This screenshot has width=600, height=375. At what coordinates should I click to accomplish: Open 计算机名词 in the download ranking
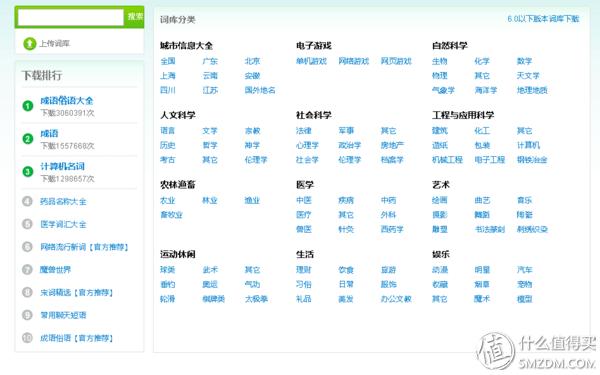(62, 166)
